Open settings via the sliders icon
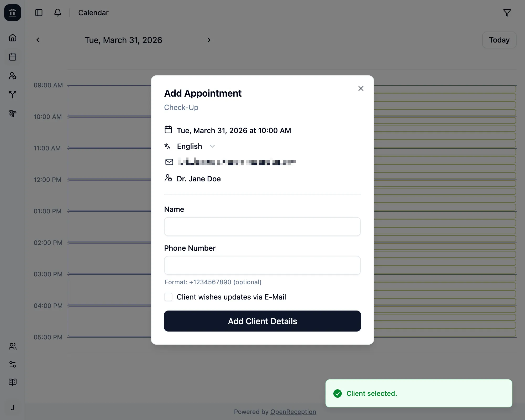The image size is (525, 420). click(x=12, y=364)
